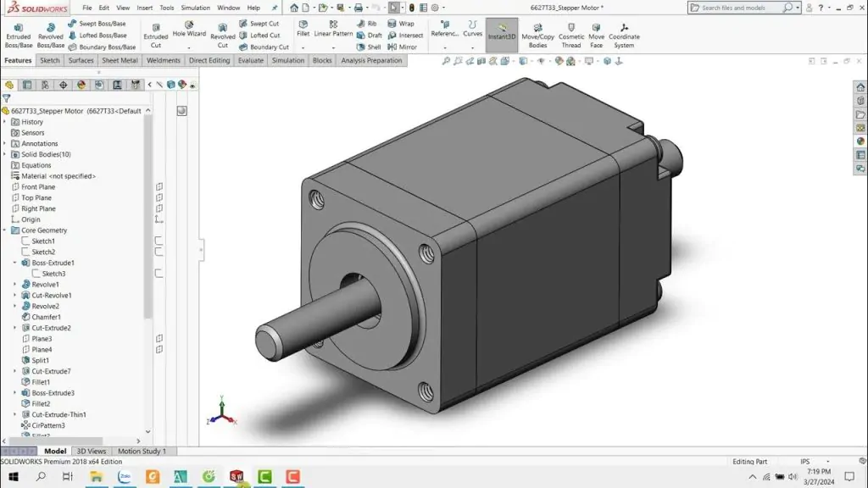868x488 pixels.
Task: Open the Insert menu
Action: (x=144, y=8)
